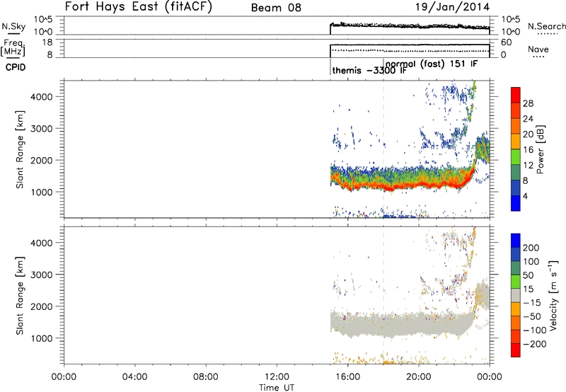Image resolution: width=566 pixels, height=392 pixels.
Task: Click the gray segment of velocity colorbar
Action: pyautogui.click(x=516, y=295)
